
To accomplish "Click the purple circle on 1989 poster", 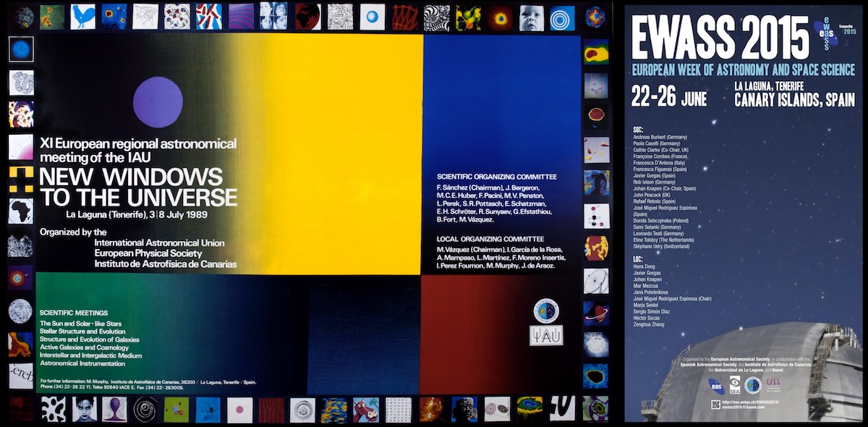I will tap(158, 102).
